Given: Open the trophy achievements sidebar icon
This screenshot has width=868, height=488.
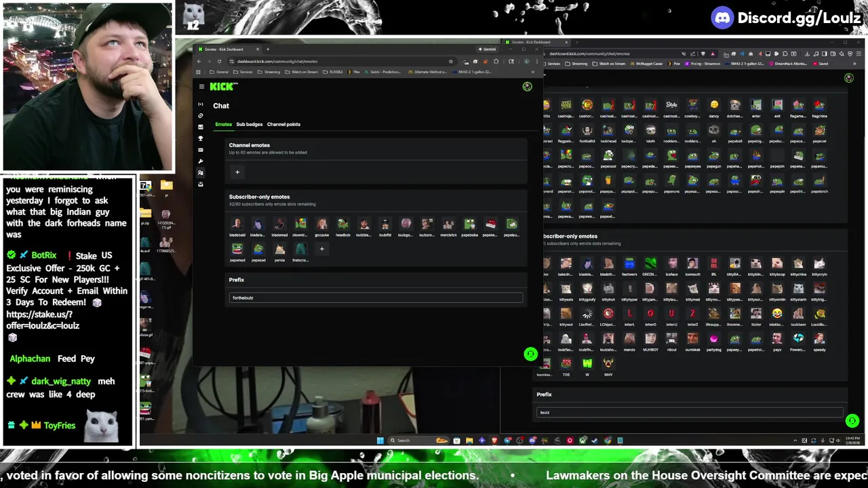Looking at the screenshot, I should tap(201, 138).
